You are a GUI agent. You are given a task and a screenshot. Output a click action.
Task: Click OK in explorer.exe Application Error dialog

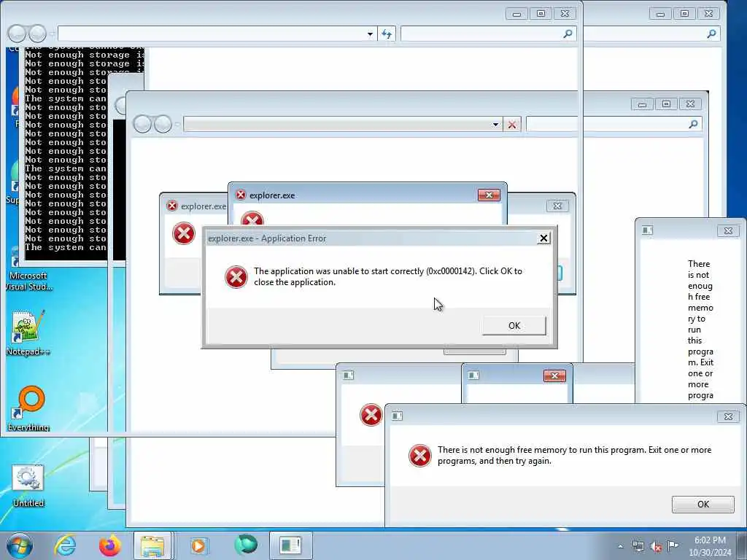tap(514, 326)
